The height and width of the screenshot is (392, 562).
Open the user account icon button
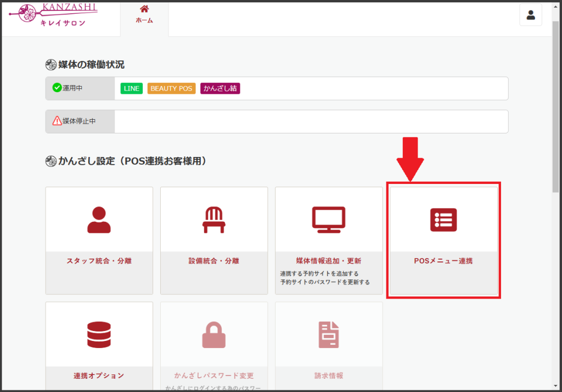pos(531,15)
